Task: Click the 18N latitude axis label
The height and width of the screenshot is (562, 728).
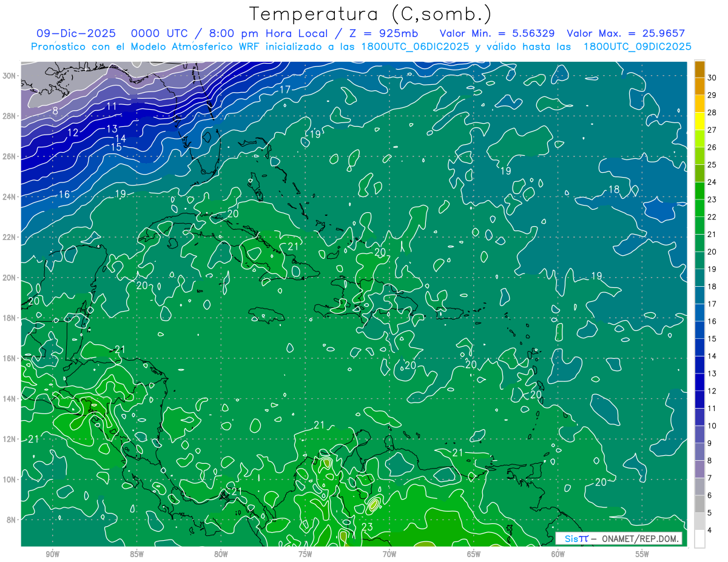Action: click(x=9, y=318)
